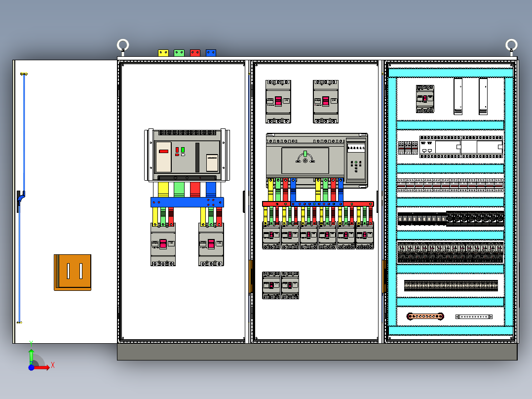Screen dimensions: 532x399
Task: Select last breaker in the six-breaker row
Action: (365, 236)
